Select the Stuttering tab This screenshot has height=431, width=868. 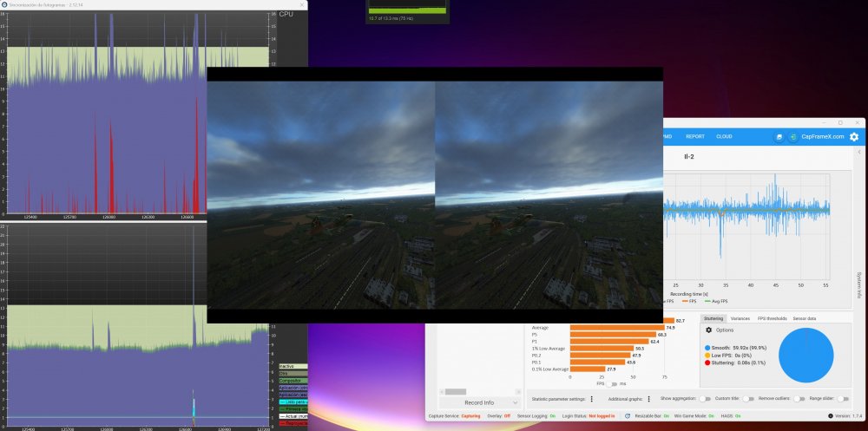[713, 318]
